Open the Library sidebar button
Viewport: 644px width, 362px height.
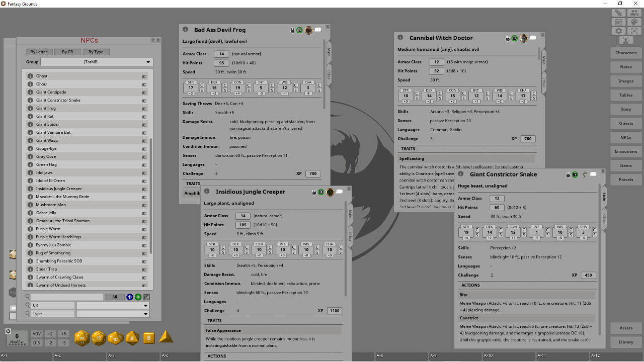626,342
